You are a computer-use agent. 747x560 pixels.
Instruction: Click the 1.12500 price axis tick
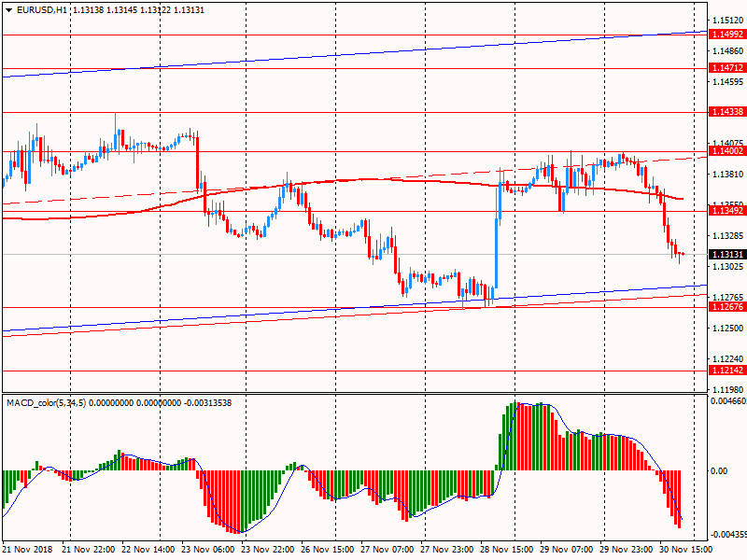727,329
